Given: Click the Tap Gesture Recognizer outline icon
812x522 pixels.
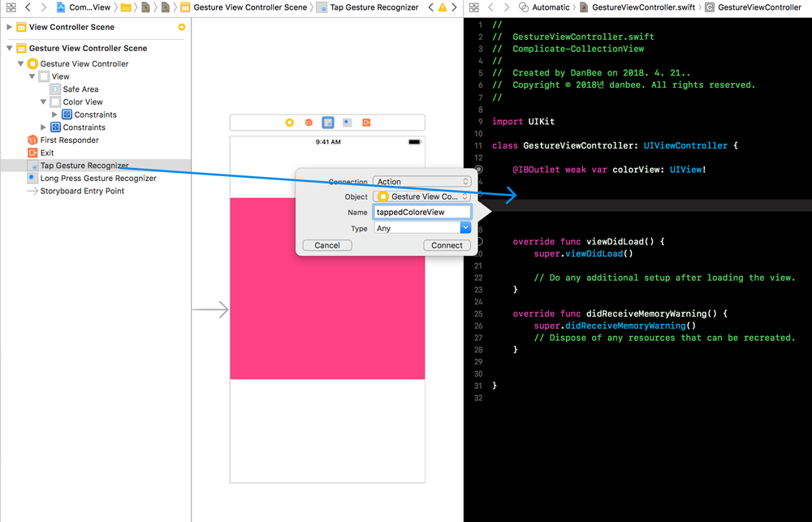Looking at the screenshot, I should [x=32, y=166].
